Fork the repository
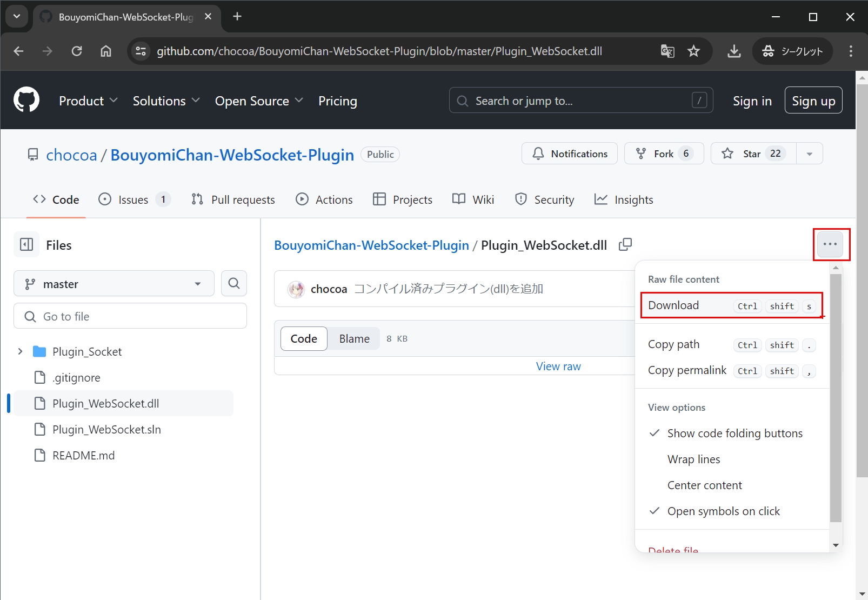The width and height of the screenshot is (868, 600). pyautogui.click(x=664, y=154)
